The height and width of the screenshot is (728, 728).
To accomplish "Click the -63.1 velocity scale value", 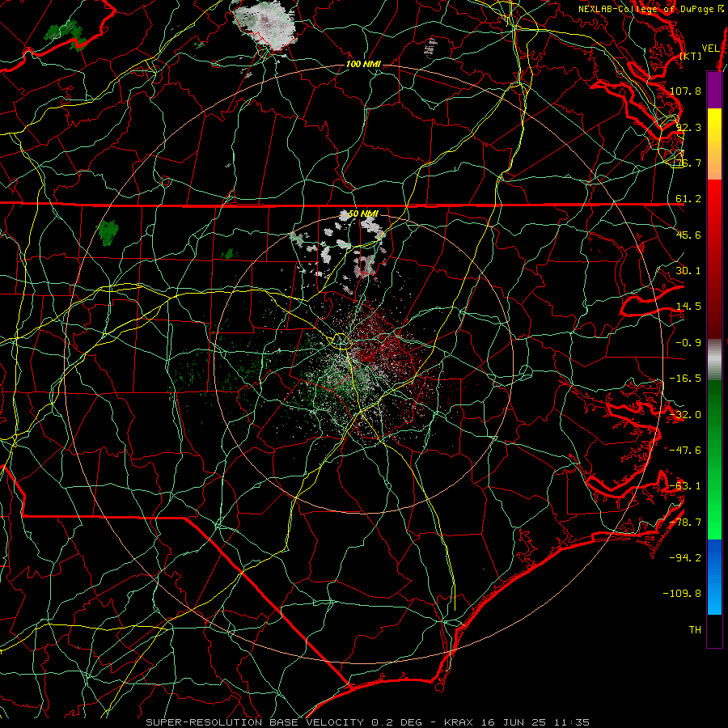I will point(685,485).
